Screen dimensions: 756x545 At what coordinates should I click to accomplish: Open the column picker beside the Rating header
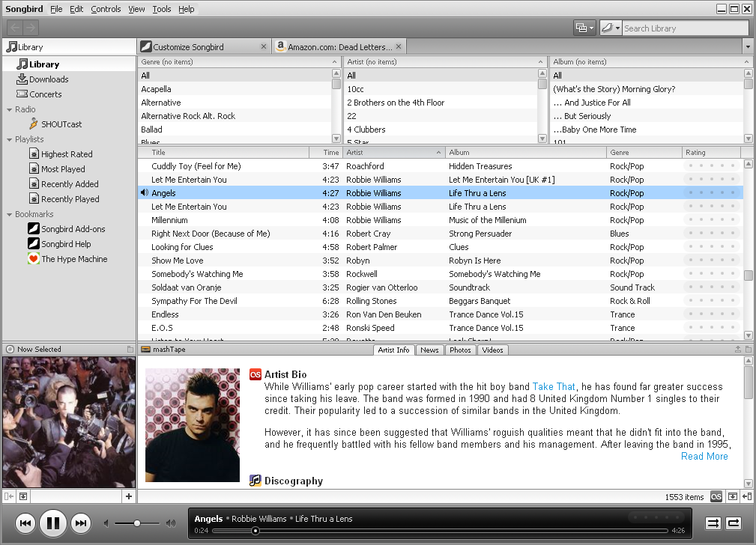[x=748, y=152]
